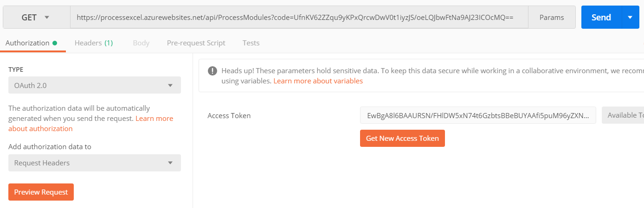This screenshot has height=208, width=644.
Task: Send the request
Action: click(601, 17)
